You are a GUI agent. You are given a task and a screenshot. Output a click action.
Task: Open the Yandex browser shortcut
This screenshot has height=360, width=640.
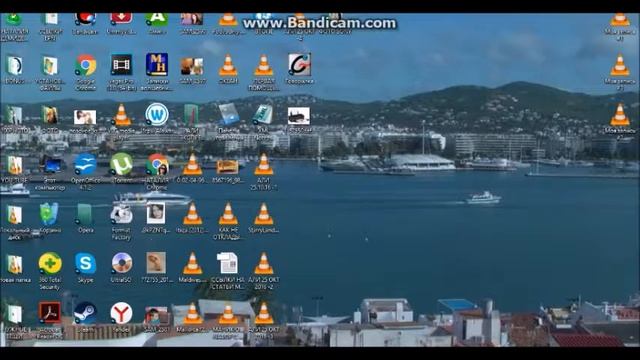point(121,313)
